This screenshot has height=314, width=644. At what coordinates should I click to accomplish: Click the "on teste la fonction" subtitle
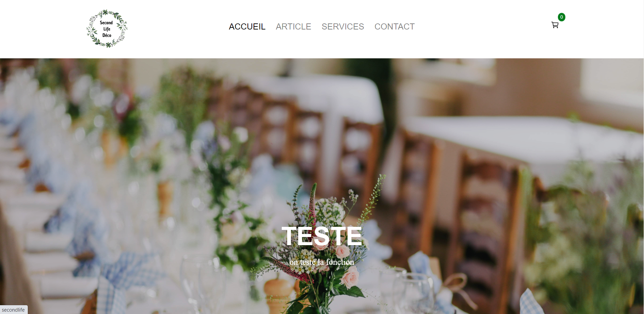(322, 262)
